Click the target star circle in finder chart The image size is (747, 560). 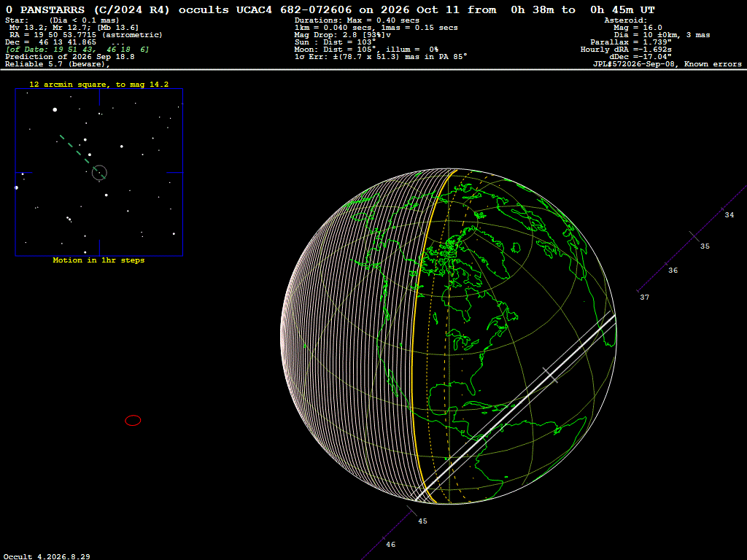point(99,172)
